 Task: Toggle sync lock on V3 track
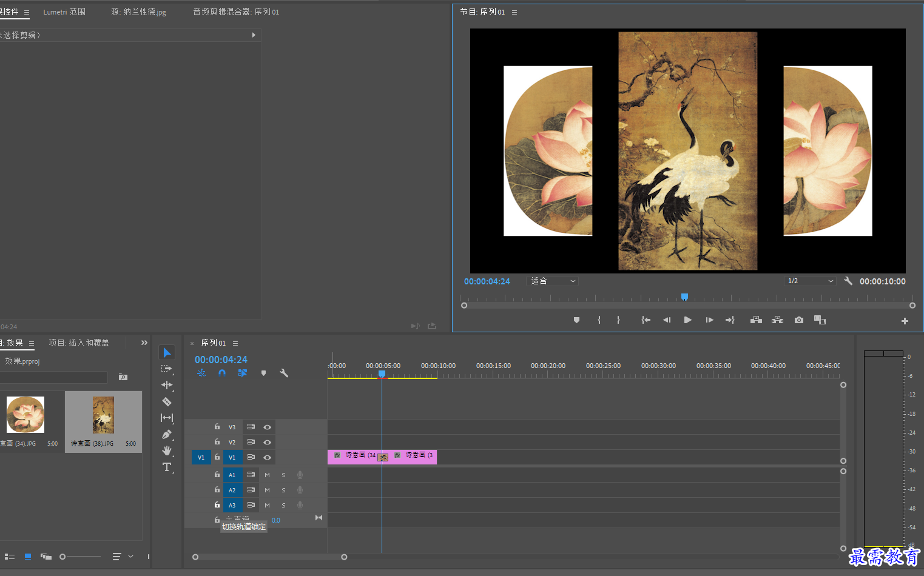pos(251,427)
